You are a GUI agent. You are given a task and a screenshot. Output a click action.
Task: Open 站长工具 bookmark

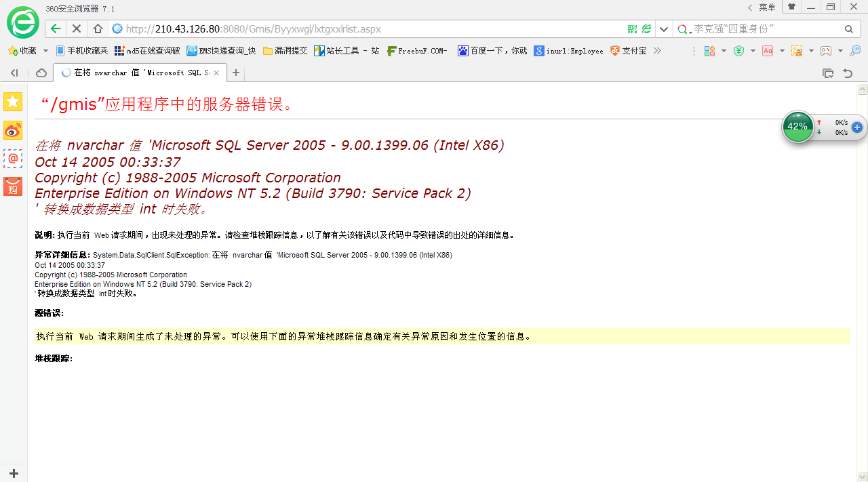coord(347,51)
